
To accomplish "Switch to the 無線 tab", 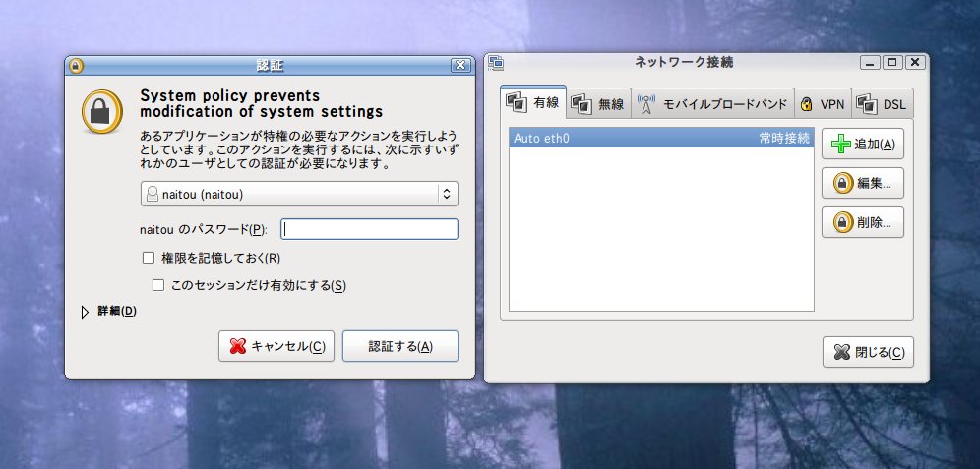I will (x=599, y=103).
